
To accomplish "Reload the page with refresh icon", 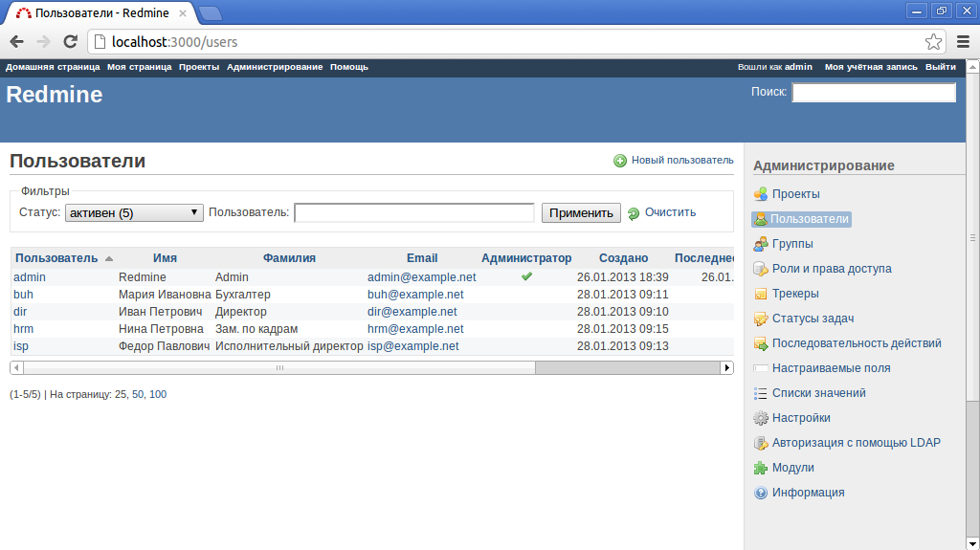I will pos(71,42).
